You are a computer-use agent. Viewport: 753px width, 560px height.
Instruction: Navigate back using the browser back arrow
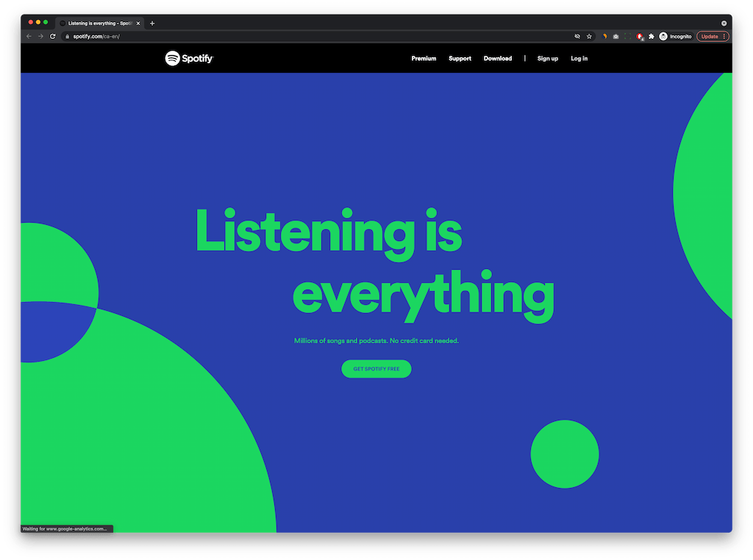(x=28, y=36)
